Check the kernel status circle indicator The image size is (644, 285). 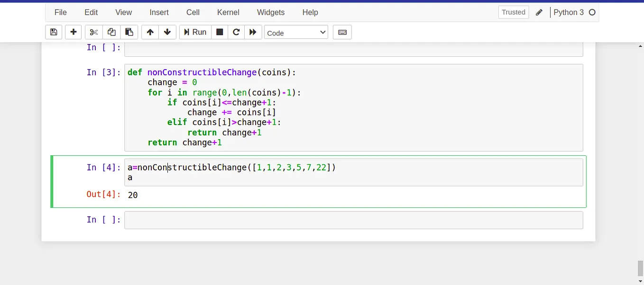[592, 12]
